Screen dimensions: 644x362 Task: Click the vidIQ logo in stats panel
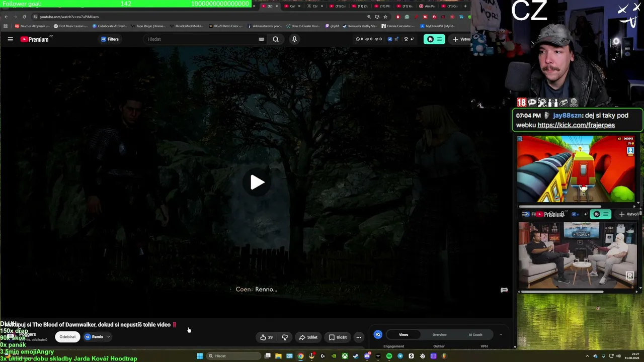378,335
